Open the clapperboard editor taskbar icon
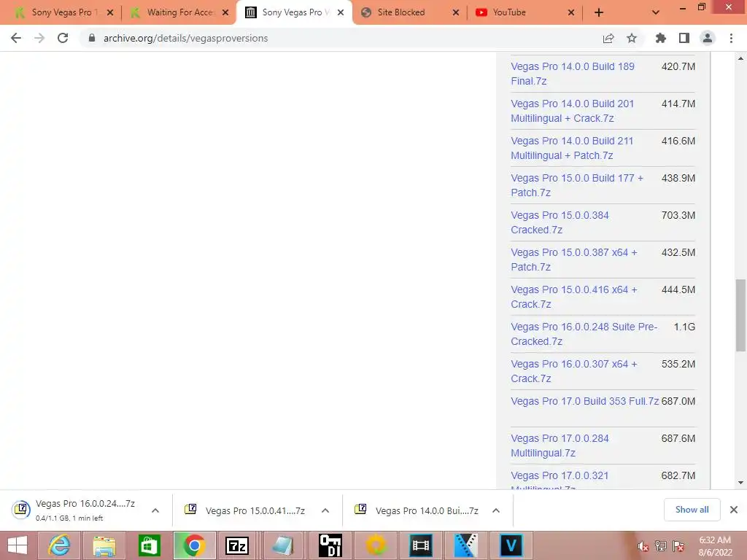The image size is (747, 560). tap(466, 545)
